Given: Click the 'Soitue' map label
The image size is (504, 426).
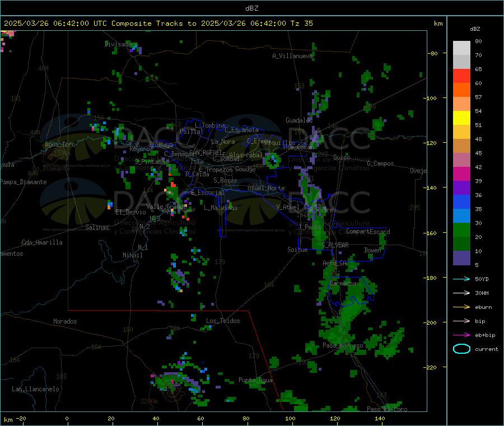Looking at the screenshot, I should 297,249.
